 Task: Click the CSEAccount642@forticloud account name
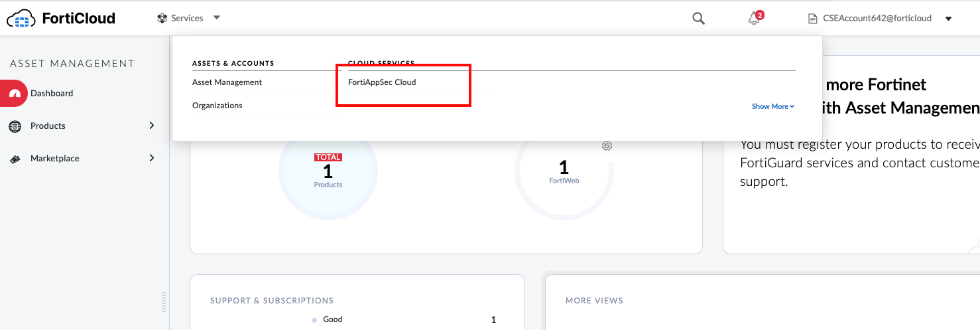(877, 19)
